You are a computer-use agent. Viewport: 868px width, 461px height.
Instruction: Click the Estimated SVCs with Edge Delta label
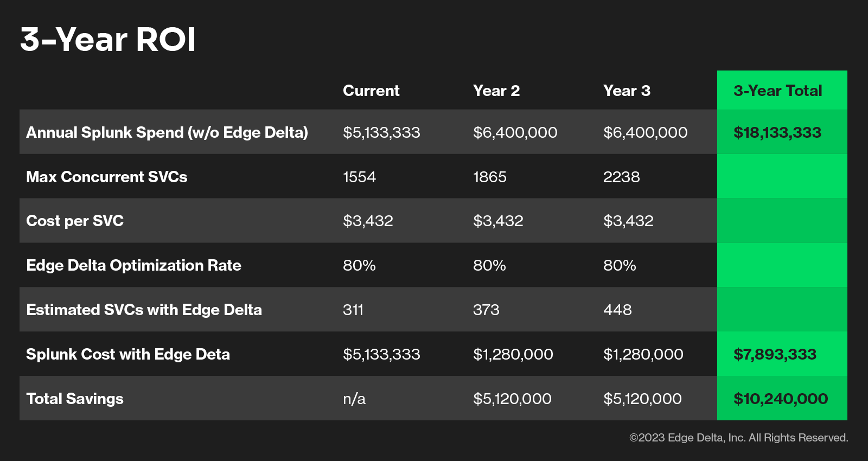[144, 310]
